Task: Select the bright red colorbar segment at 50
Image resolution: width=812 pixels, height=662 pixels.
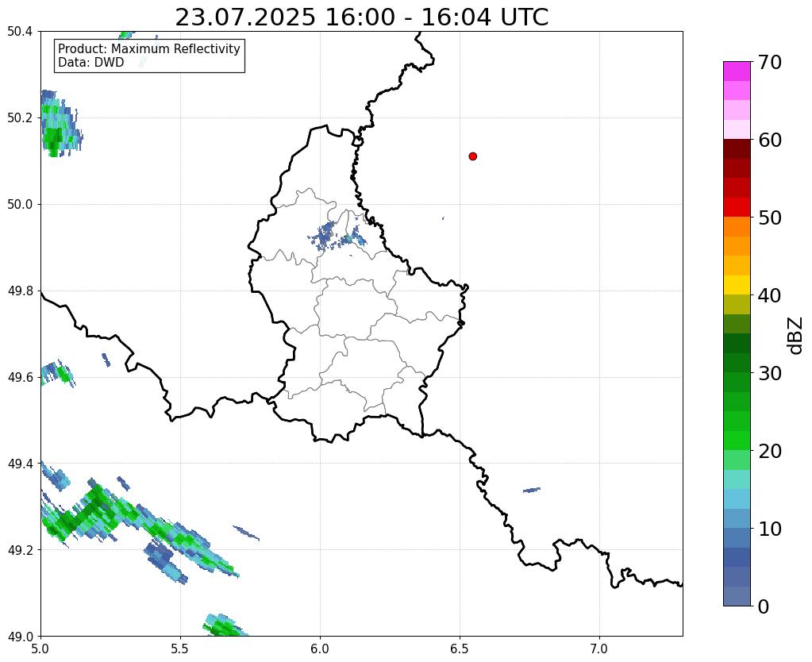Action: 737,207
